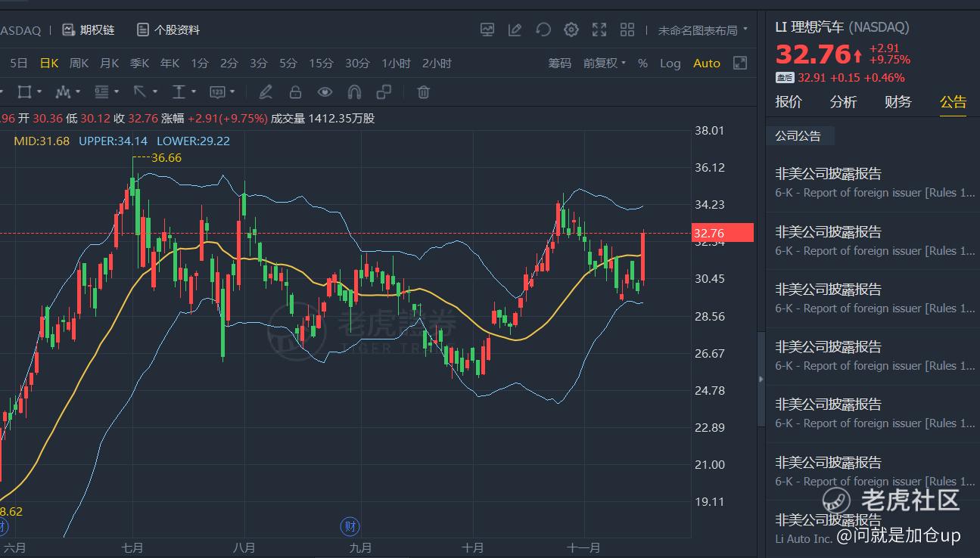
Task: Select 日K daily candlestick timeframe
Action: [49, 64]
